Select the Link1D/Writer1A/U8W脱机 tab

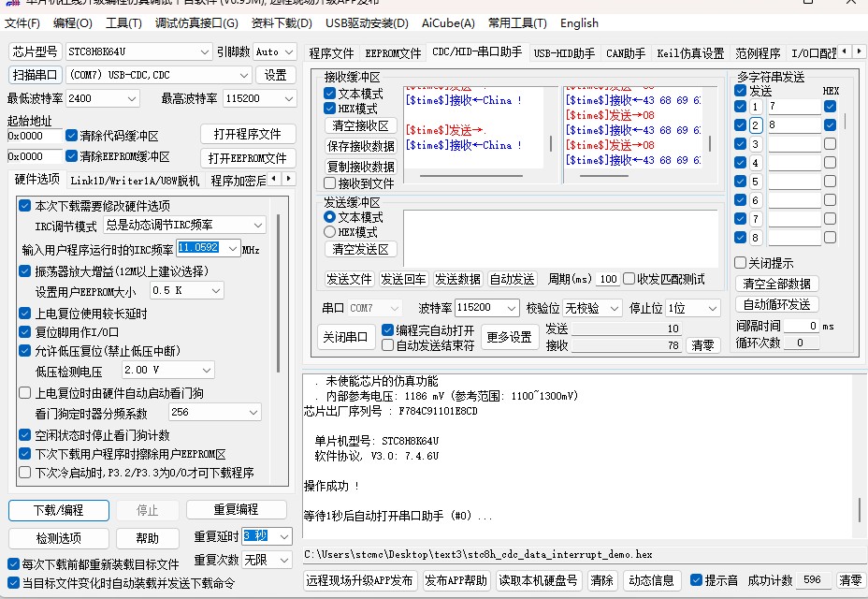pos(135,181)
